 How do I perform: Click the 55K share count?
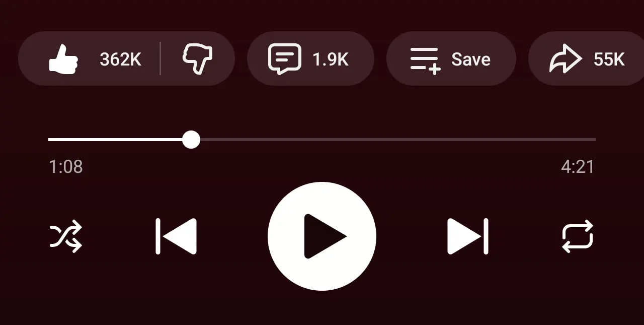click(x=609, y=59)
